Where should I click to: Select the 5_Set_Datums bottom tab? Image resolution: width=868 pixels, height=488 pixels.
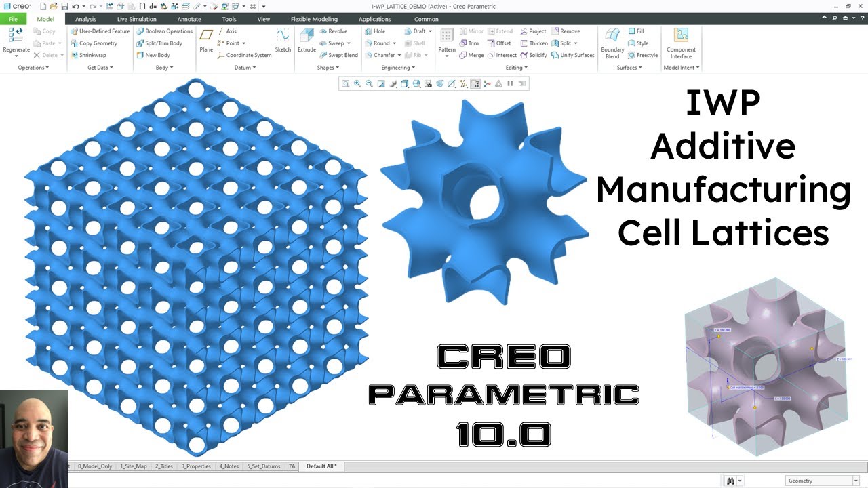coord(264,466)
